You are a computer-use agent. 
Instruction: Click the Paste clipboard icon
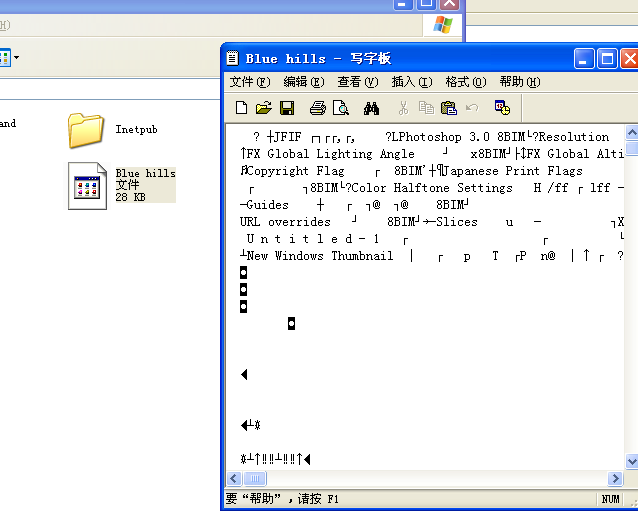click(449, 108)
